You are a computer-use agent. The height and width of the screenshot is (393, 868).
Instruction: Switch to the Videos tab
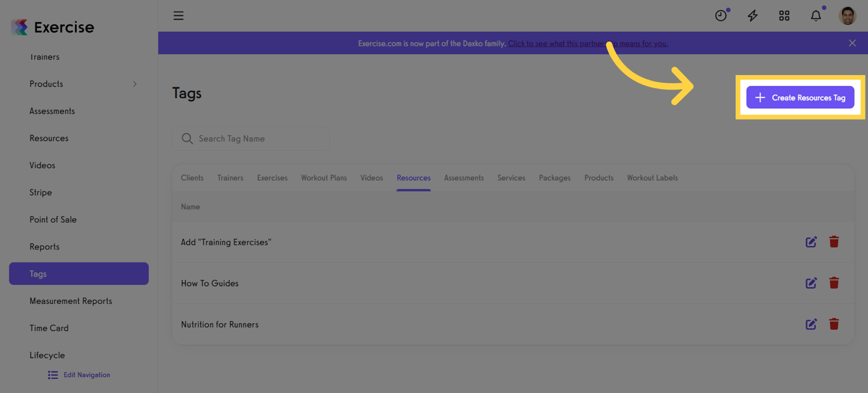point(372,178)
